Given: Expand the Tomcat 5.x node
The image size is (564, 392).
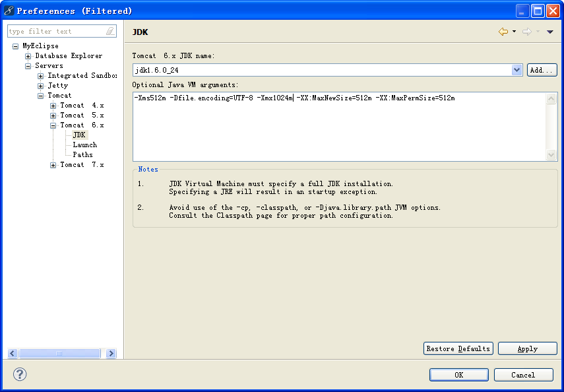Looking at the screenshot, I should 53,115.
